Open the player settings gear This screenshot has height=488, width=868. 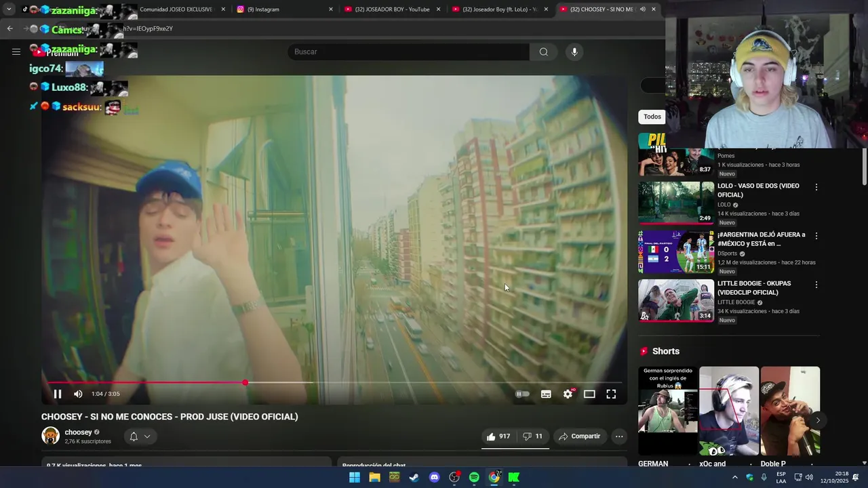[x=568, y=394]
